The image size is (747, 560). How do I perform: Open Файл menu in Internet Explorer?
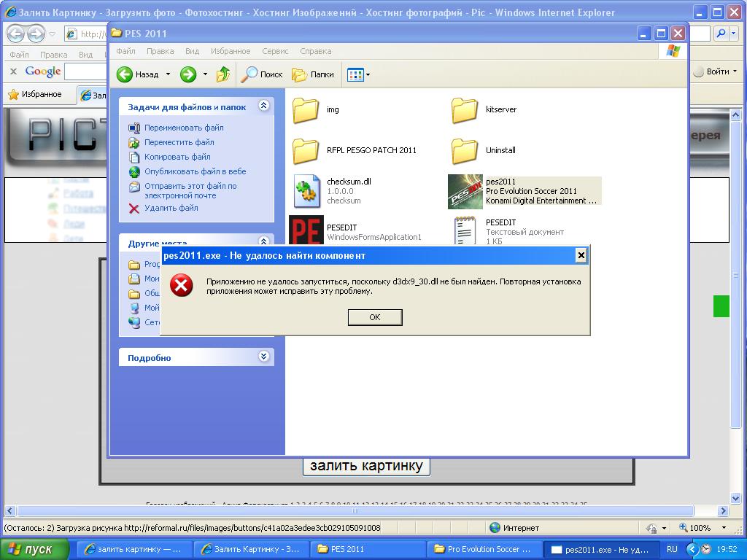click(x=20, y=55)
